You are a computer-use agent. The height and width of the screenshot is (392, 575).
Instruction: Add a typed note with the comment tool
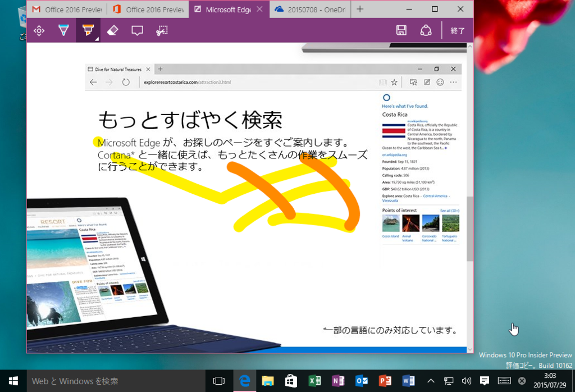click(x=137, y=30)
